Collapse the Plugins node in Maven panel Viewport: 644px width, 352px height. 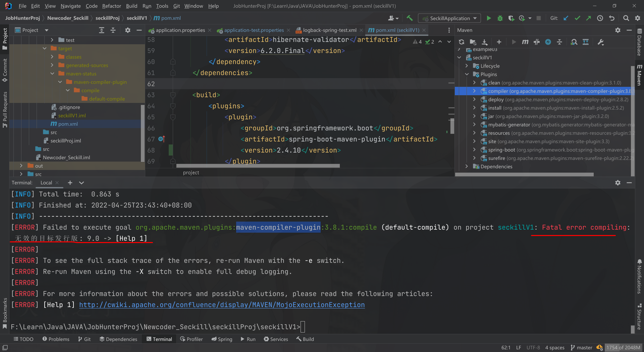[x=467, y=74]
